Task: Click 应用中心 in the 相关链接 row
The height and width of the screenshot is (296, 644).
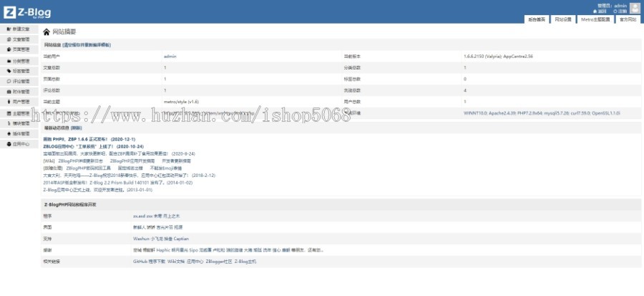Action: click(195, 262)
